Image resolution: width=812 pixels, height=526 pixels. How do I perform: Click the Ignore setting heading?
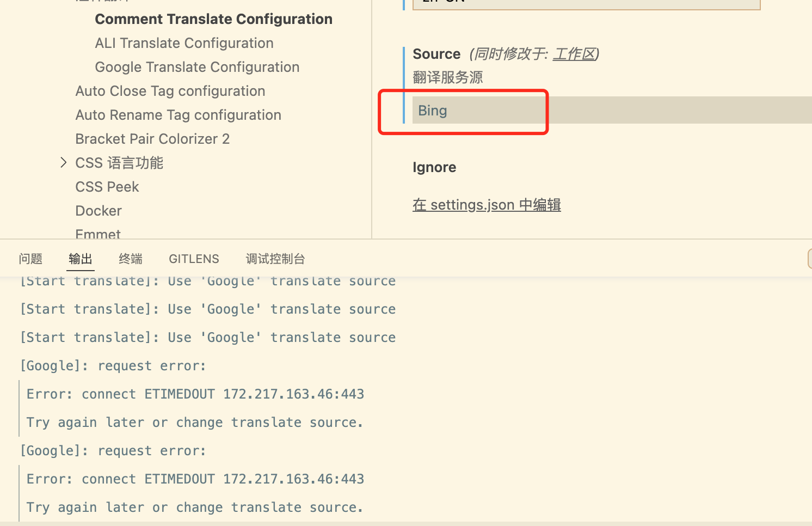point(434,167)
